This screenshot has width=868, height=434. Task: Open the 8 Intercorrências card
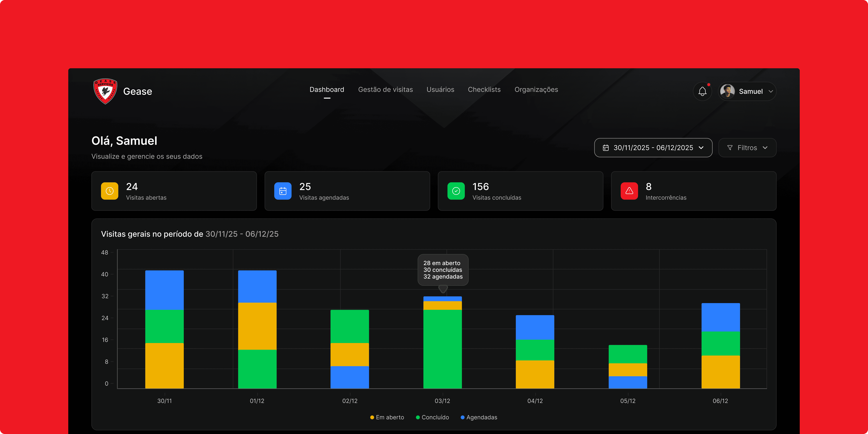(x=694, y=191)
